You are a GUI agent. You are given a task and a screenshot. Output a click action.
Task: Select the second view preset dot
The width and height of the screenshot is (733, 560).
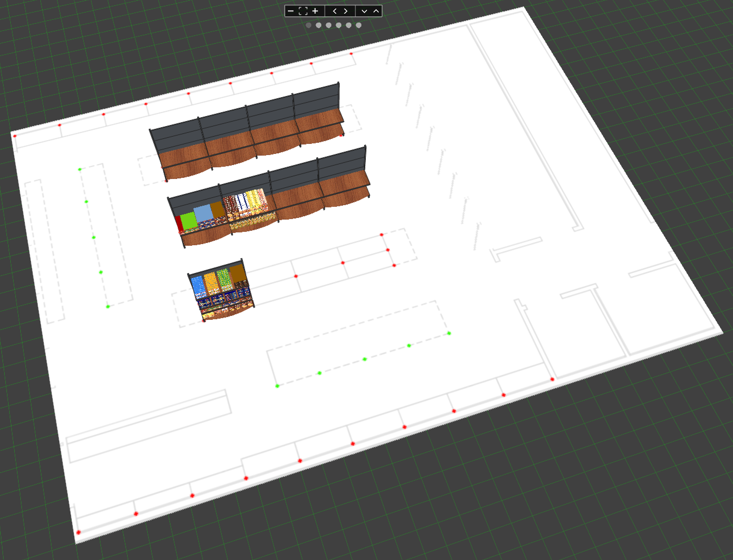pyautogui.click(x=319, y=25)
